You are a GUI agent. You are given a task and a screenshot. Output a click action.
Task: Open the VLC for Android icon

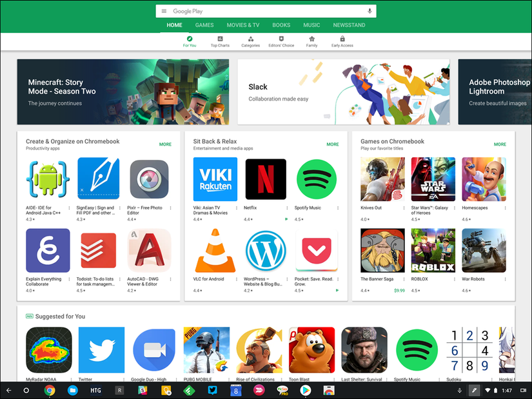tap(215, 250)
